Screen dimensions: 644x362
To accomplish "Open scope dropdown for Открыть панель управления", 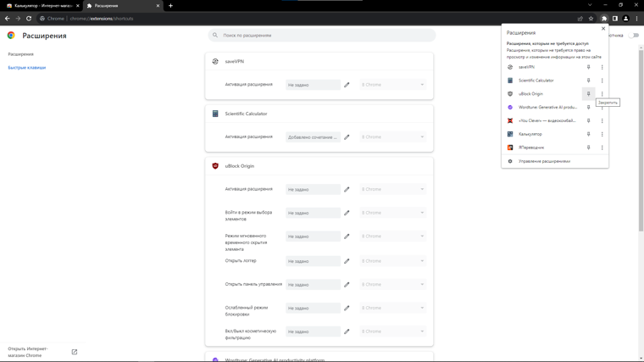I will pyautogui.click(x=392, y=284).
